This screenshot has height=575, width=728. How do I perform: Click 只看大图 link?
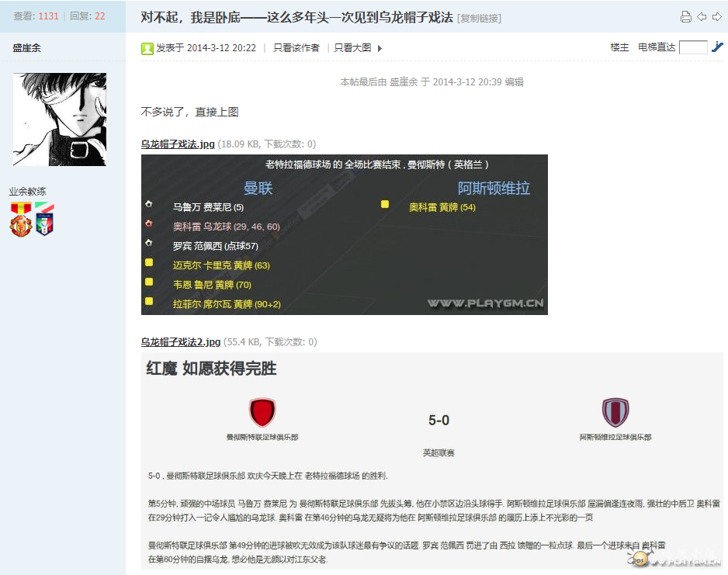pos(352,48)
